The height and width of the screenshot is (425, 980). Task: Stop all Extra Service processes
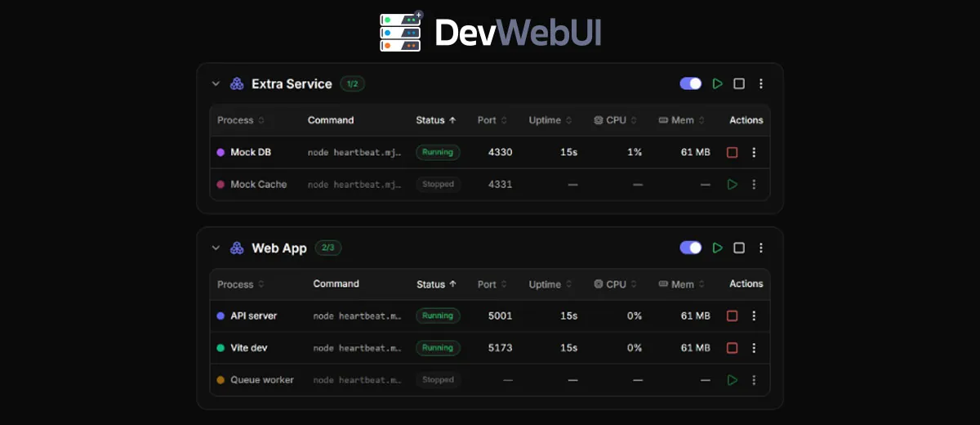pyautogui.click(x=739, y=83)
